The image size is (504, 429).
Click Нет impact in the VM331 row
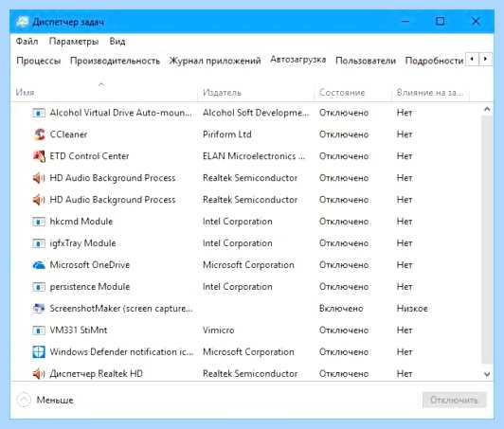[x=405, y=331]
